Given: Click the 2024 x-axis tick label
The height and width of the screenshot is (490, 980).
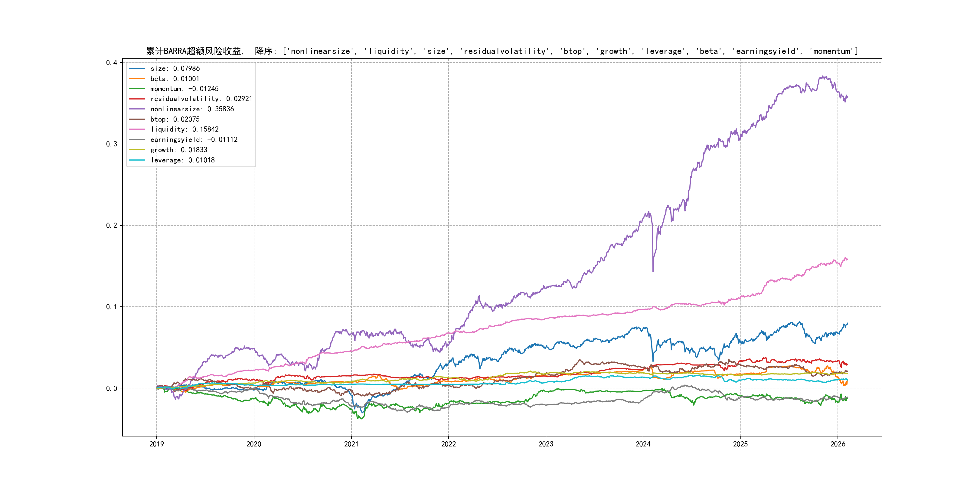Looking at the screenshot, I should (x=643, y=444).
